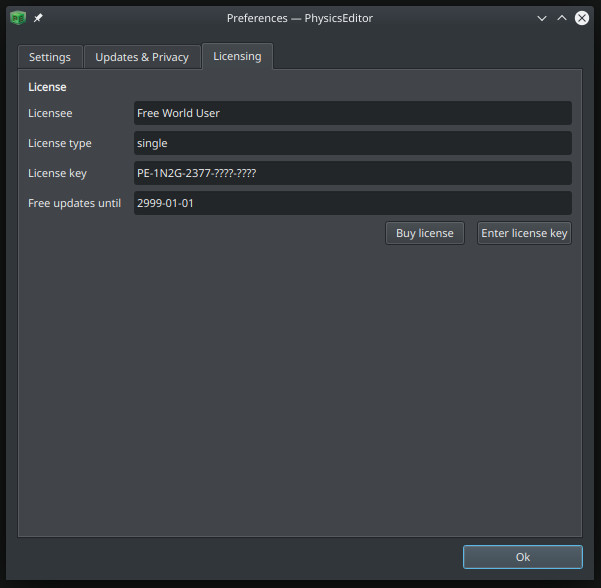Switch to Updates & Privacy tab
The width and height of the screenshot is (601, 588).
point(142,57)
